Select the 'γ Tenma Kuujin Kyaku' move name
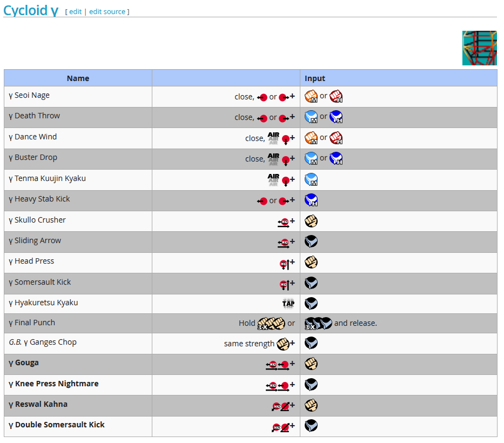The height and width of the screenshot is (443, 504). pos(47,178)
